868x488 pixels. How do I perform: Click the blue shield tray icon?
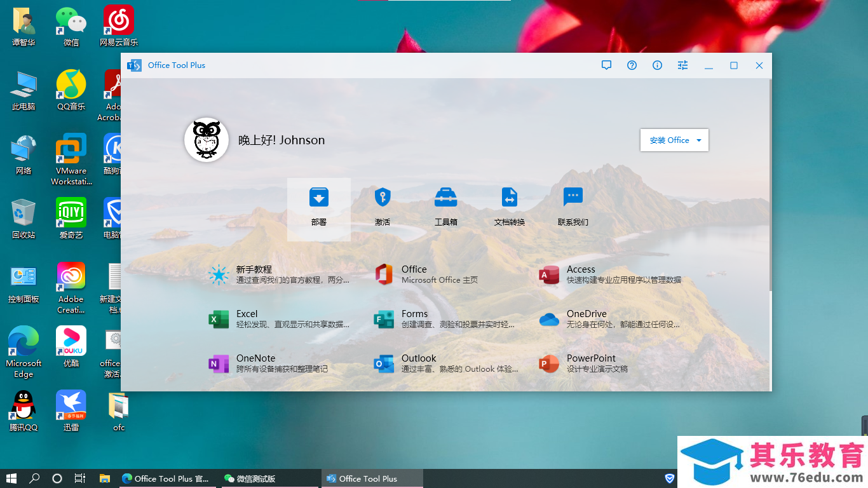(670, 478)
